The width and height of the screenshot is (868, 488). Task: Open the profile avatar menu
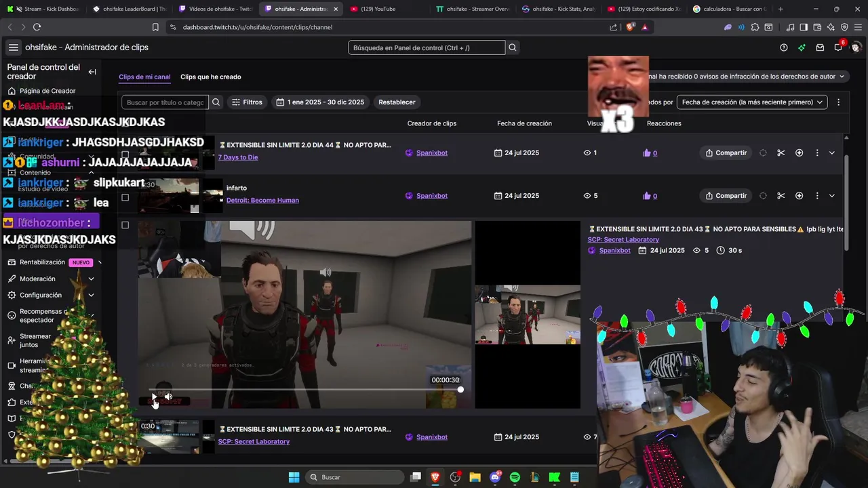[x=856, y=47]
